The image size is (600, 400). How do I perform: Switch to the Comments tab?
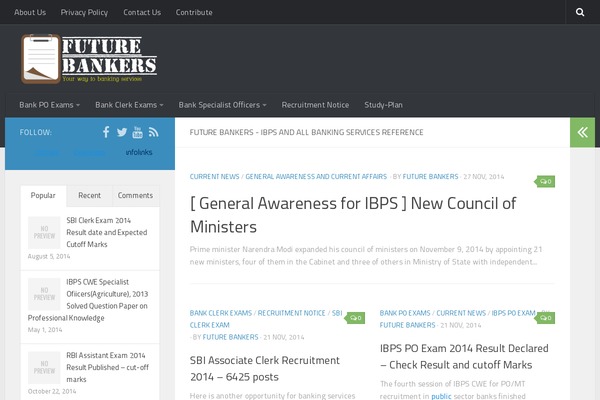(135, 196)
